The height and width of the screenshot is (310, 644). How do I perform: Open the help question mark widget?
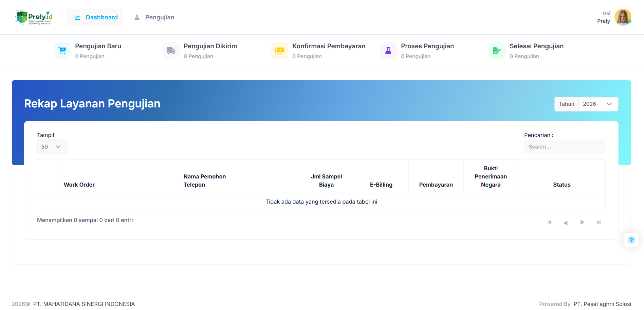[x=631, y=240]
